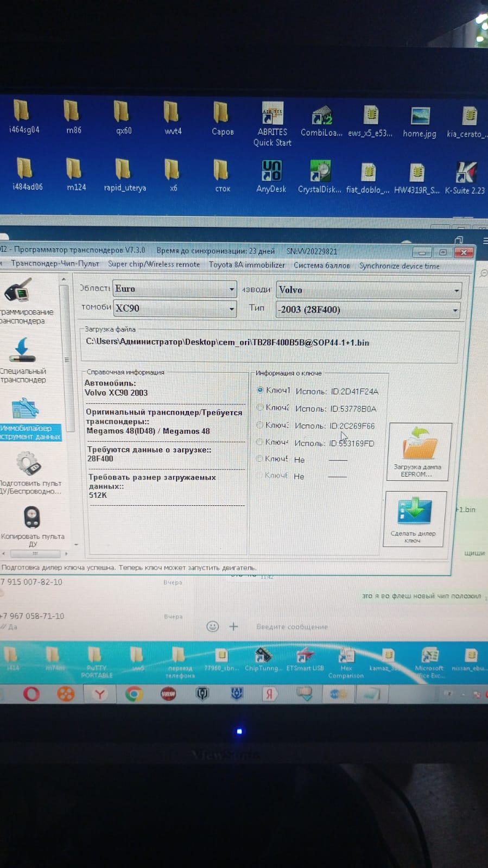This screenshot has height=868, width=488.
Task: Select the Special transponder sidebar icon
Action: (x=22, y=350)
